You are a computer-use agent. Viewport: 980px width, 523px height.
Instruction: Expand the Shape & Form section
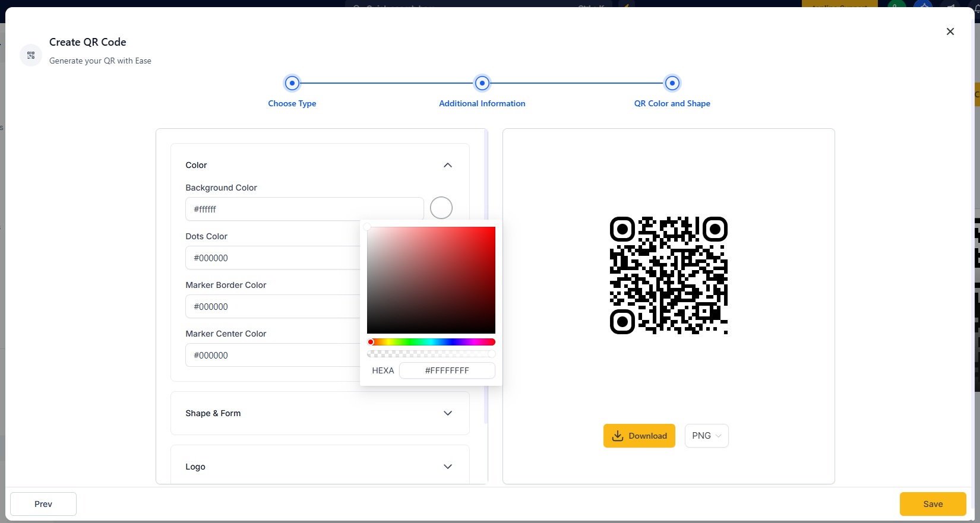point(448,413)
